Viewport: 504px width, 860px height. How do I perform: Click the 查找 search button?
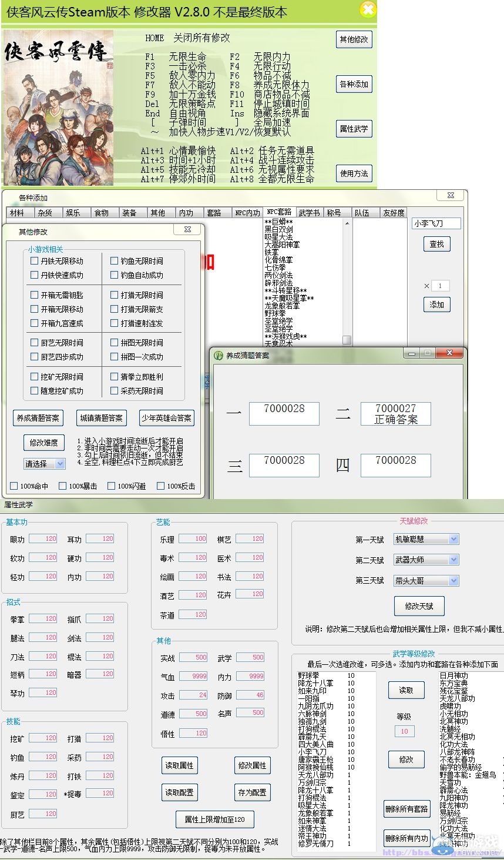pos(437,244)
